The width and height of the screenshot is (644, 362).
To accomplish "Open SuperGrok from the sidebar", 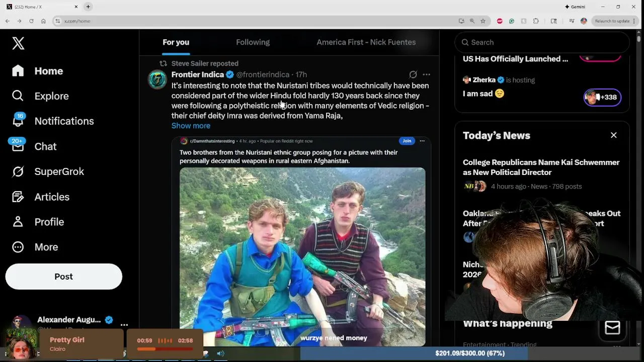I will (48, 171).
